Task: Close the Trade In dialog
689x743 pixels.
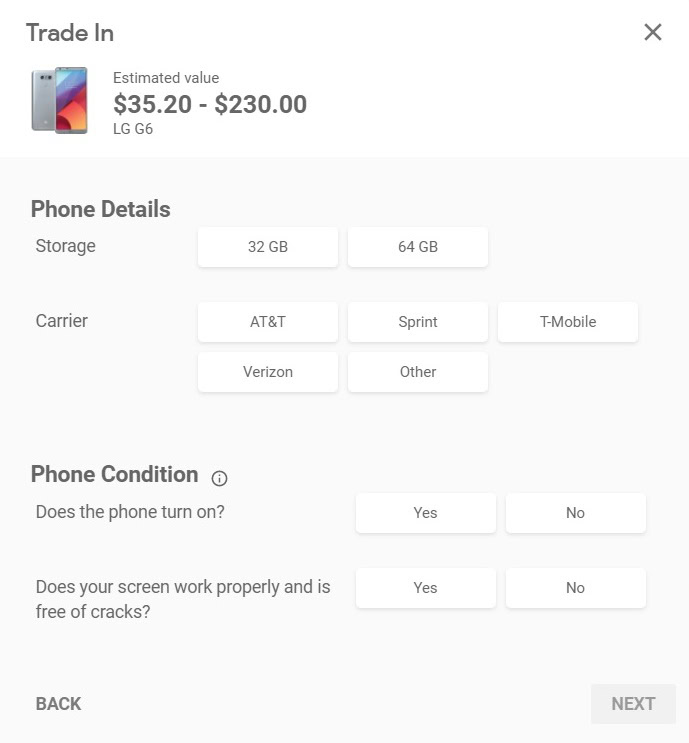Action: click(x=653, y=33)
